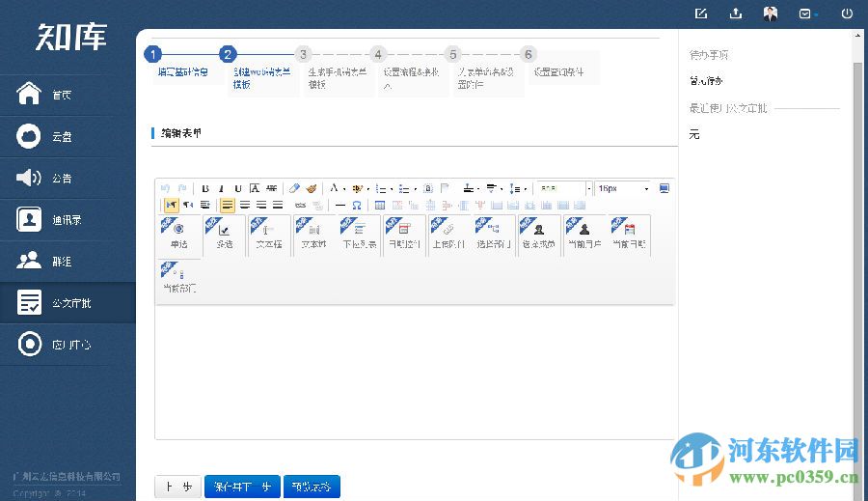868x501 pixels.
Task: Open the font color dropdown arrow
Action: click(343, 189)
